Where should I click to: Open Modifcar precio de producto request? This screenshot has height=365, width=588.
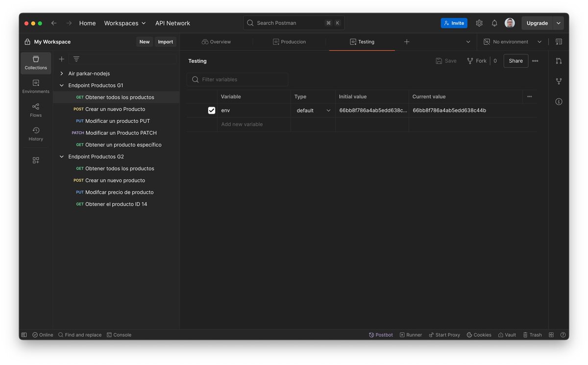(116, 192)
